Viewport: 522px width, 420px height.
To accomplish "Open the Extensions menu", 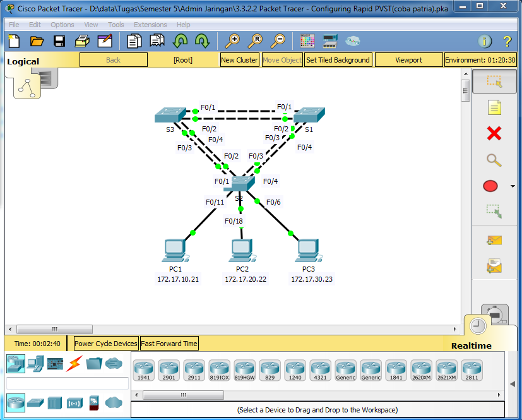I will click(x=150, y=25).
